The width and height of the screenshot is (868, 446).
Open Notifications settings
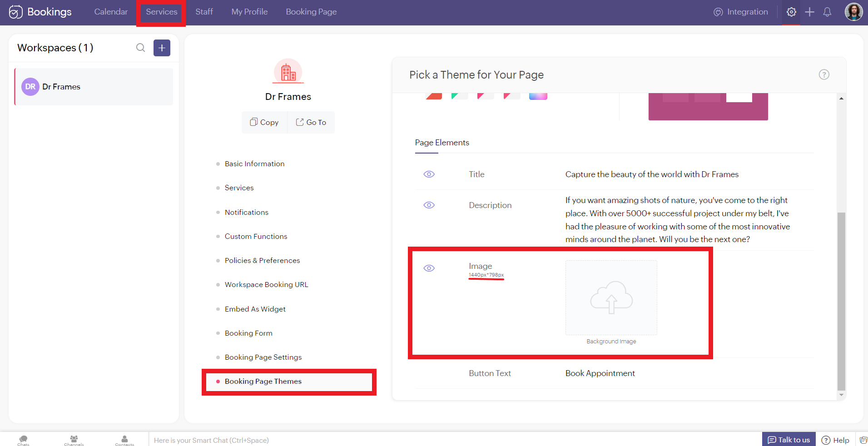click(x=246, y=212)
